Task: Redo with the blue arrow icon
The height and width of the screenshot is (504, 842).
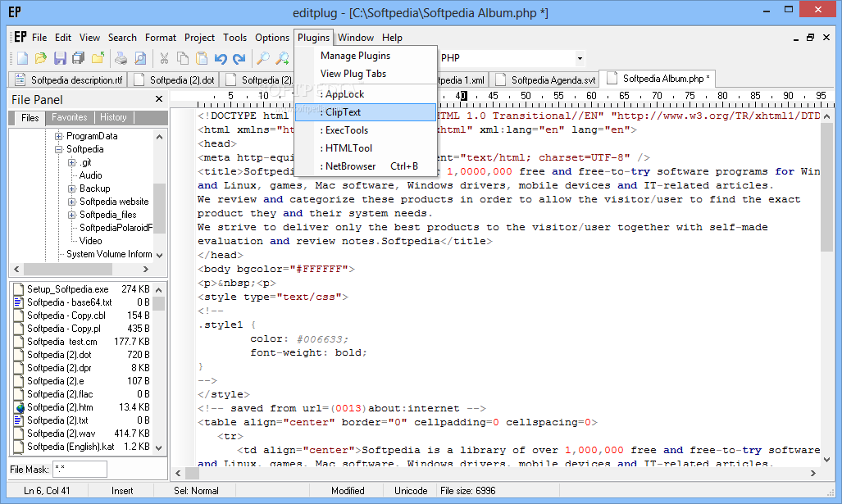Action: tap(239, 58)
